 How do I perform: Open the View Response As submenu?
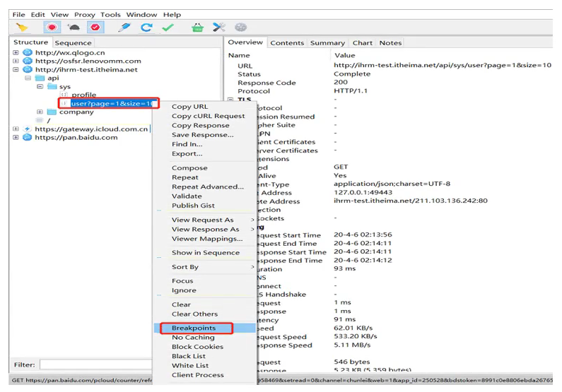pyautogui.click(x=205, y=229)
